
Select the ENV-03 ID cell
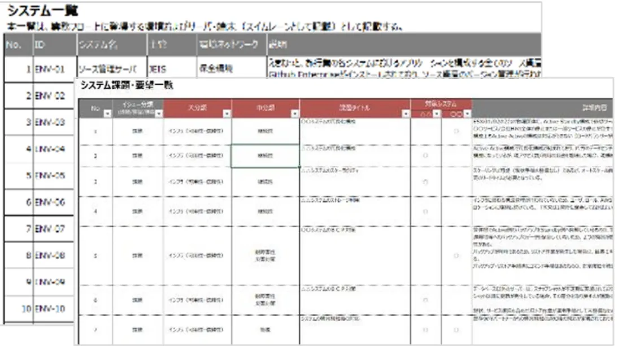[54, 122]
